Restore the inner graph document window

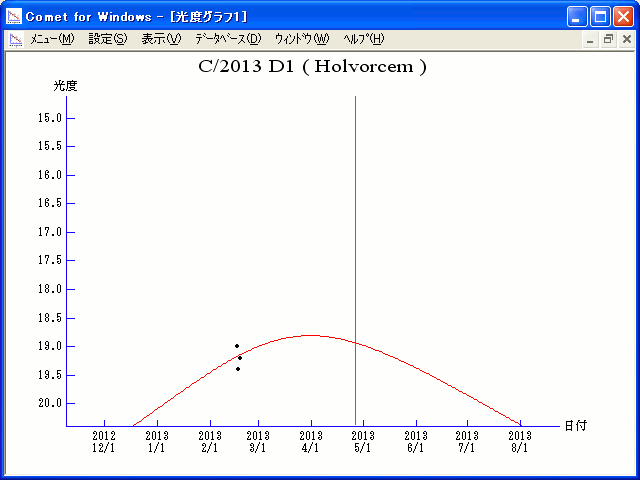pos(608,40)
